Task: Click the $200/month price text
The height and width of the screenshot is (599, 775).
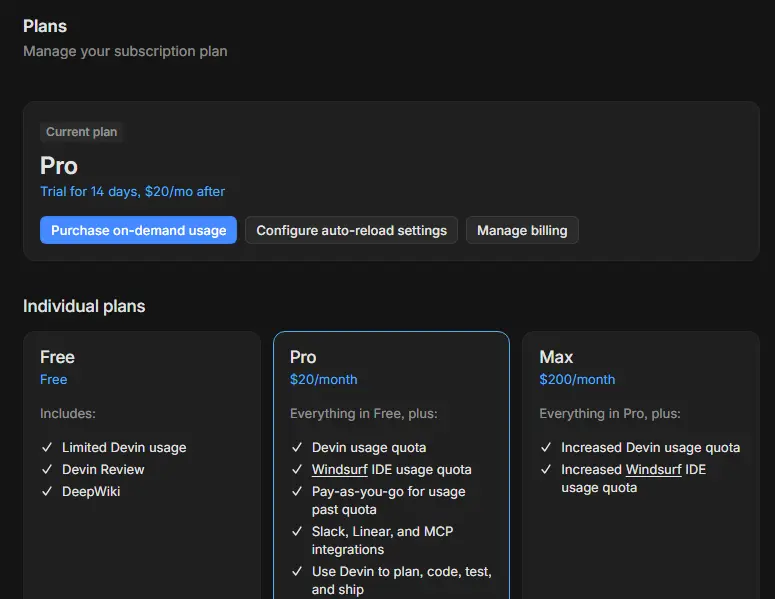Action: [x=577, y=380]
